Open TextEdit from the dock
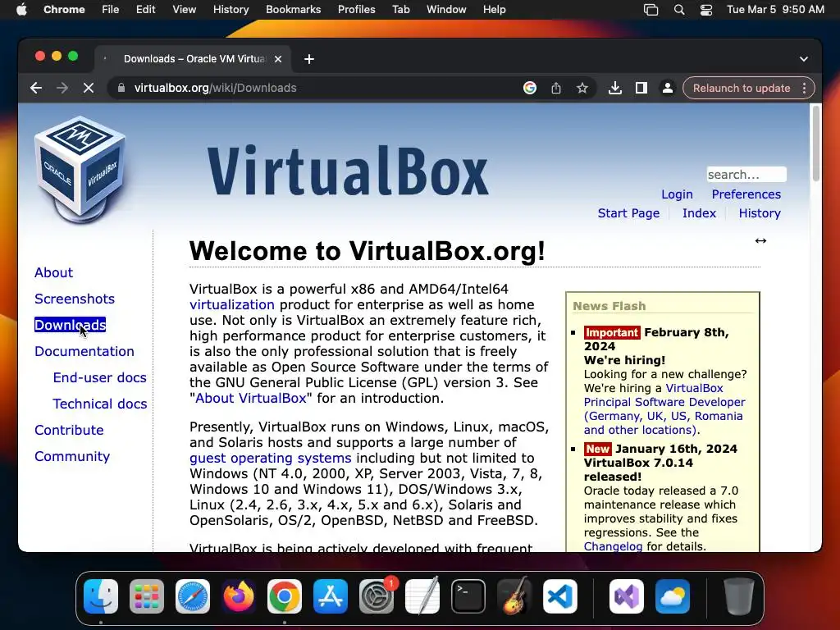The height and width of the screenshot is (630, 840). [422, 596]
